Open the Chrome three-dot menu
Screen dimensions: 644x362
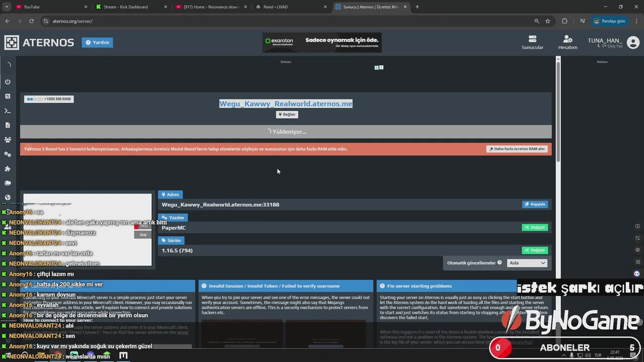click(x=636, y=21)
